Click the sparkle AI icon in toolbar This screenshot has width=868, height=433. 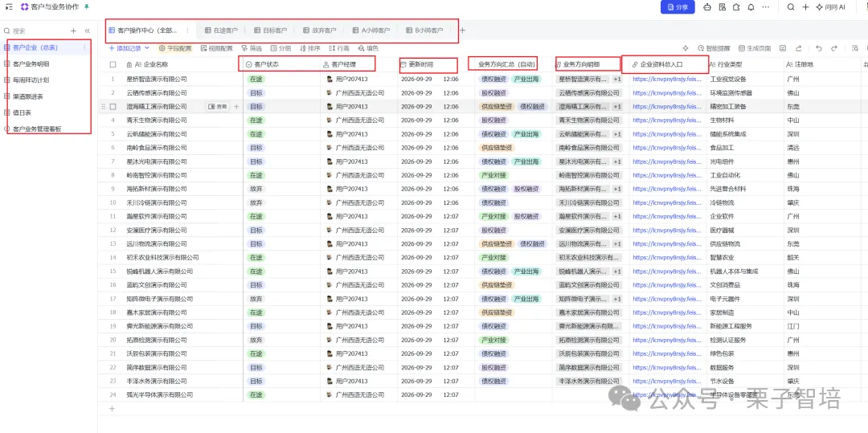(x=686, y=48)
